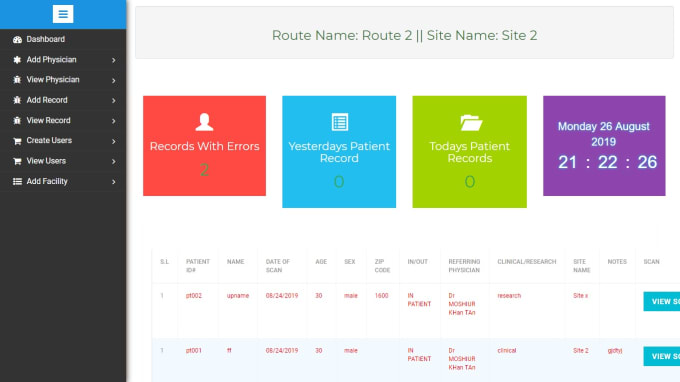Image resolution: width=680 pixels, height=382 pixels.
Task: Expand the View Record chevron
Action: [114, 121]
